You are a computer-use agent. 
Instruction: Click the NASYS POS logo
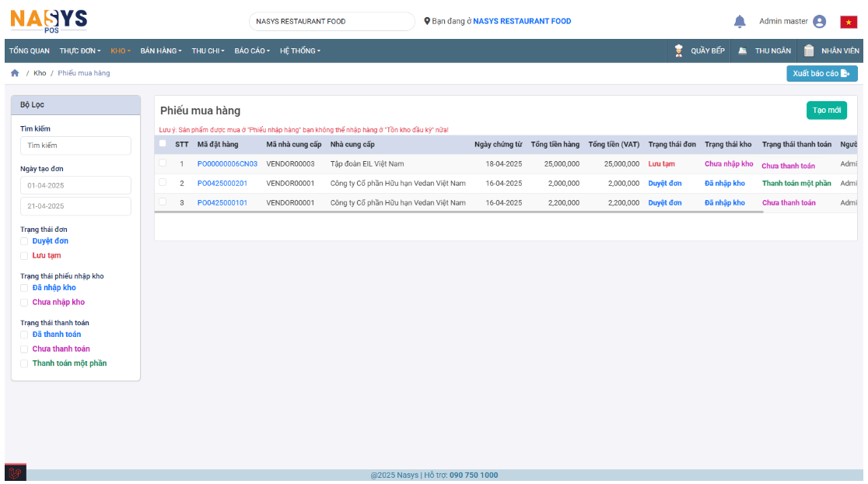point(48,20)
